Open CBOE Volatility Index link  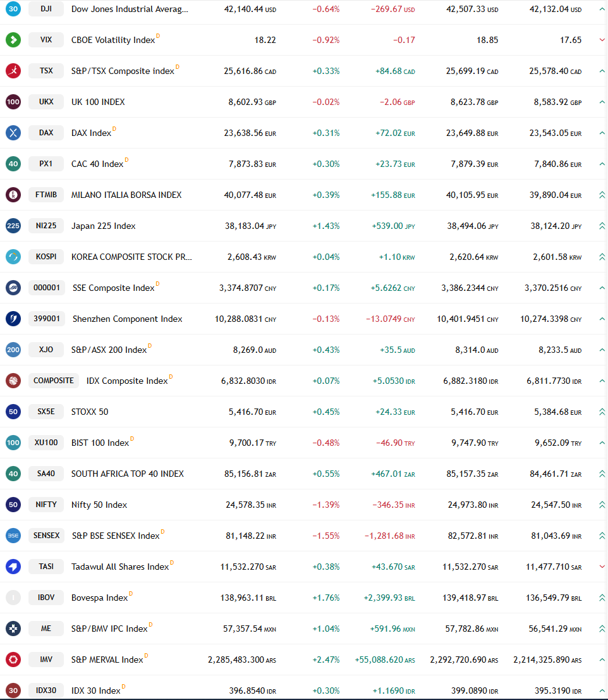(x=113, y=40)
